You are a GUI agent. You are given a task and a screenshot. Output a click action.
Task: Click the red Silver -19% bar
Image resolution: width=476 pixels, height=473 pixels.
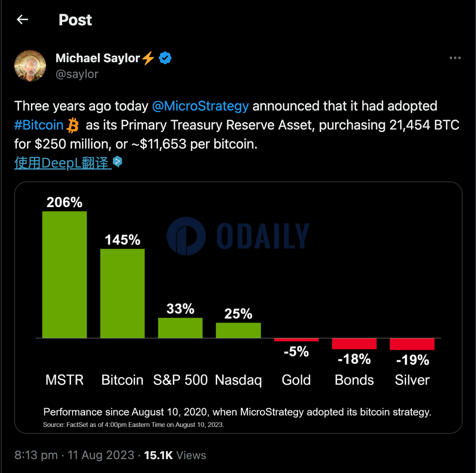coord(412,344)
